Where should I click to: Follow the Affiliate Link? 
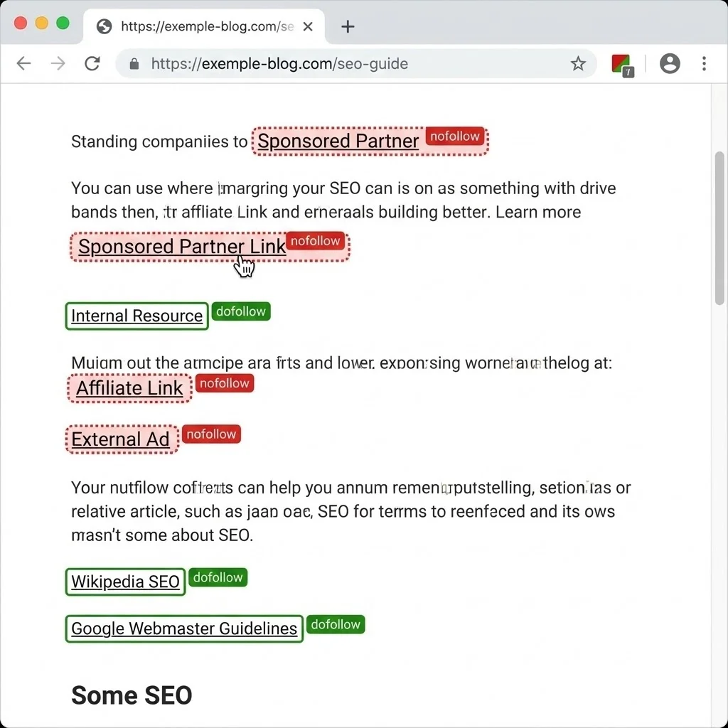[x=129, y=388]
